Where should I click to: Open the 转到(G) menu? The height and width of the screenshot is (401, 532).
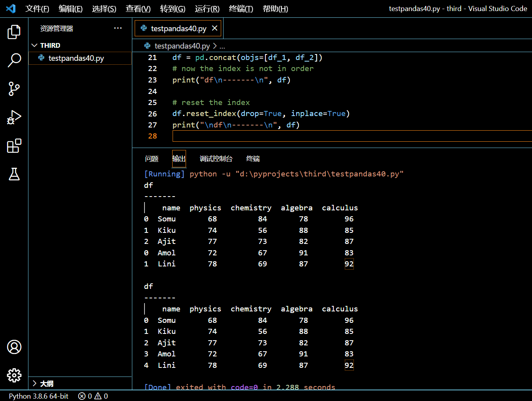tap(173, 9)
